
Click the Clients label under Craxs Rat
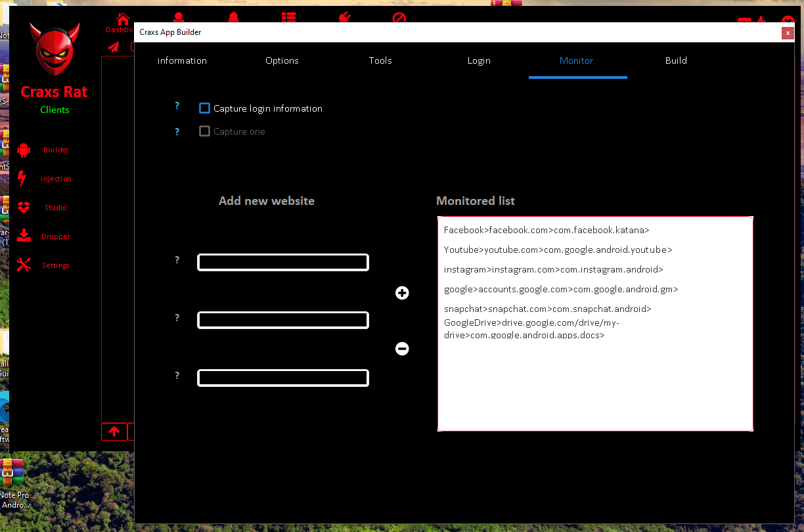tap(55, 110)
